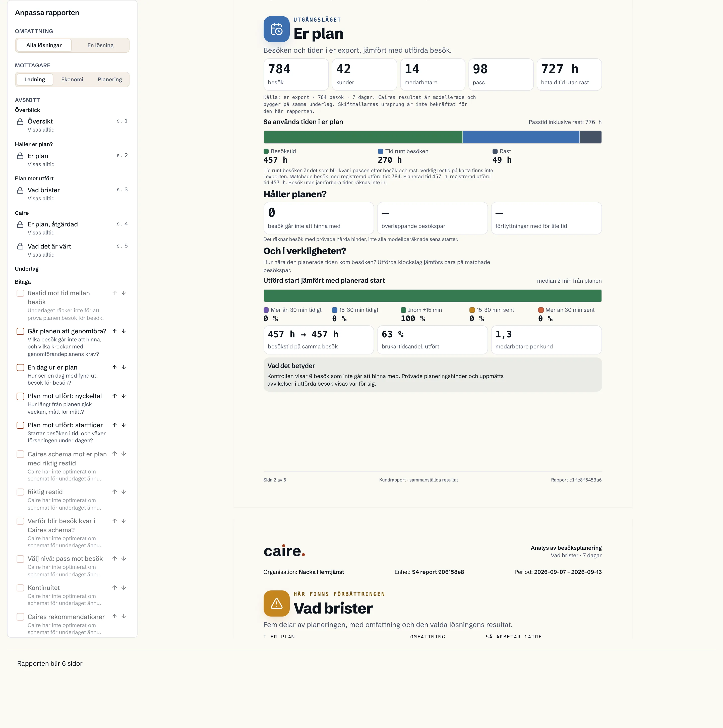Jump to Vad det är värt section
The height and width of the screenshot is (728, 723).
point(72,250)
